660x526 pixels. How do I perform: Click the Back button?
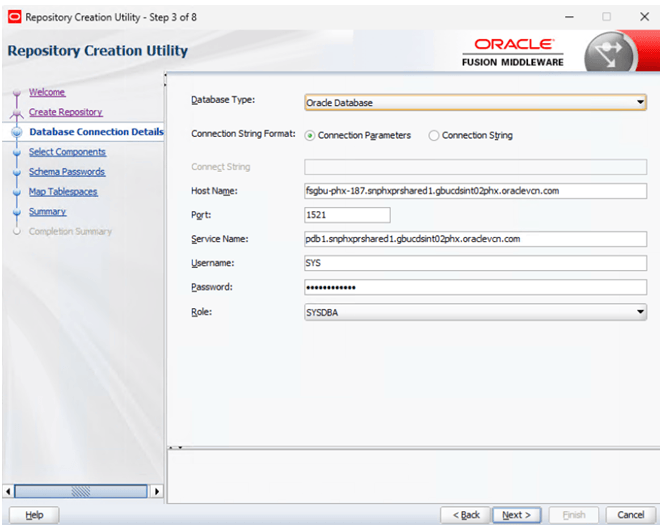tap(466, 515)
